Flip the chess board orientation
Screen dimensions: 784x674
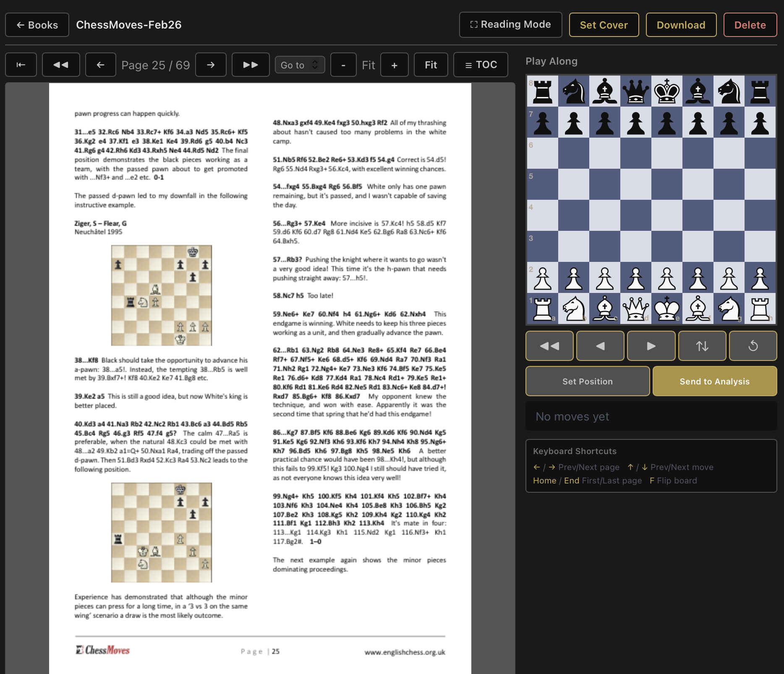[x=702, y=346]
